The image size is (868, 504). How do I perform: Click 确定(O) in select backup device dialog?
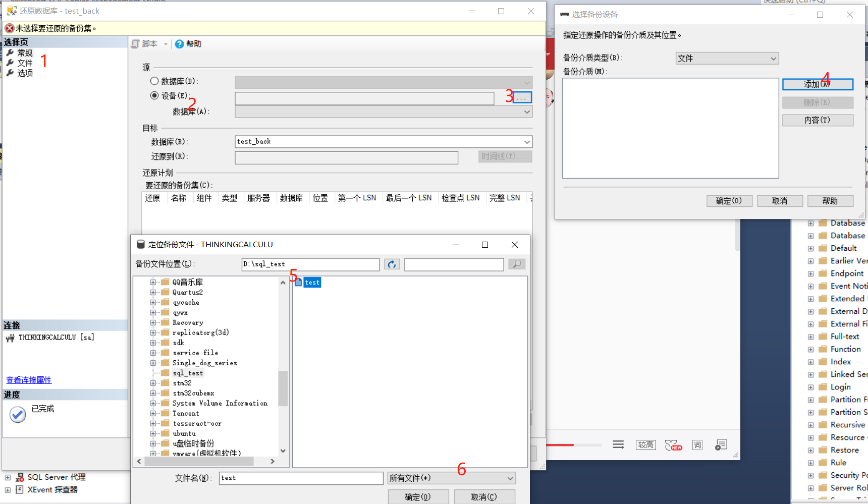tap(729, 201)
